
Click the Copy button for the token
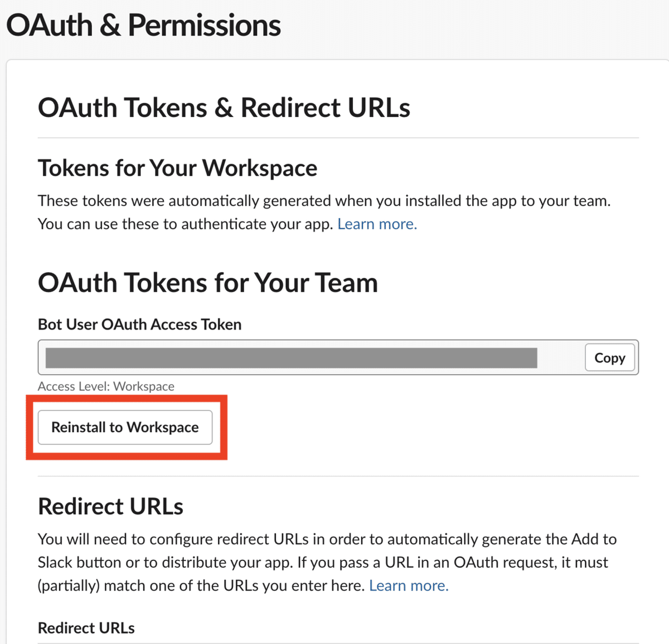pyautogui.click(x=609, y=358)
